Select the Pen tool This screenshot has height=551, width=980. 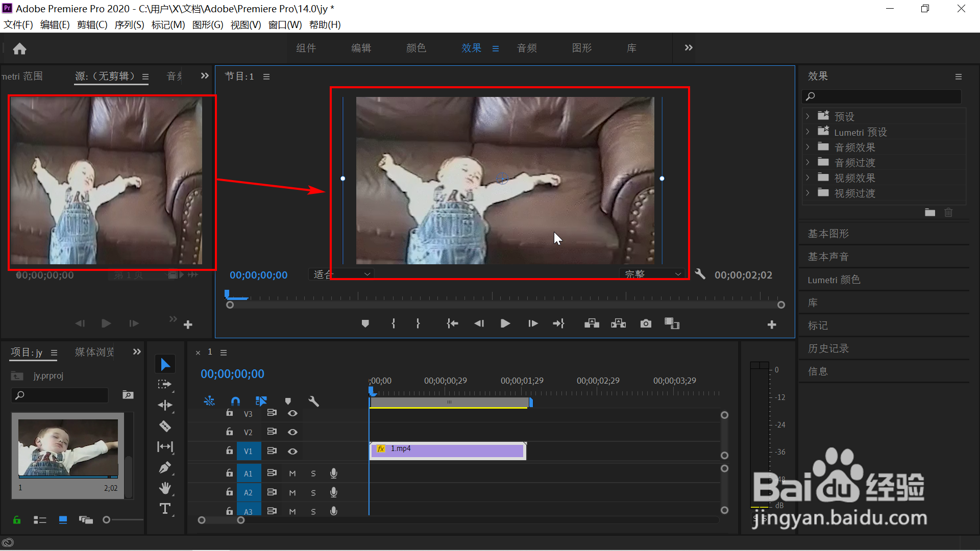tap(165, 467)
